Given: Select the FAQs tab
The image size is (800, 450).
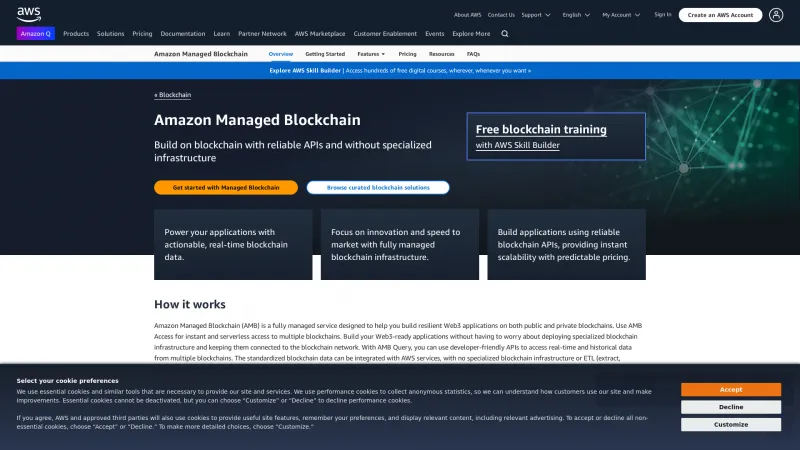Looking at the screenshot, I should coord(473,54).
